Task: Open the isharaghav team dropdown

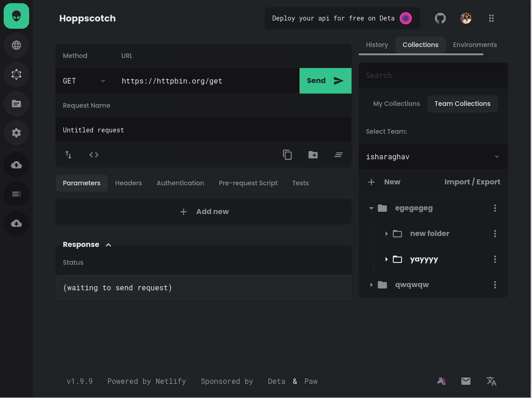Action: pyautogui.click(x=433, y=157)
